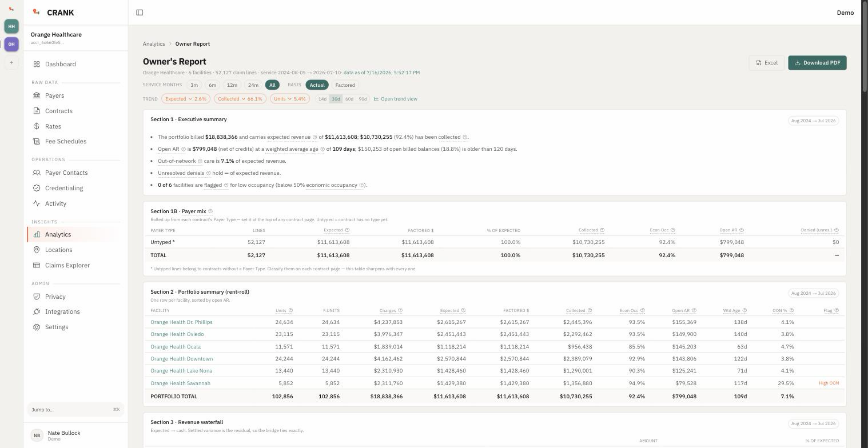Open Nate Bullock user profile menu
The width and height of the screenshot is (868, 448).
75,435
